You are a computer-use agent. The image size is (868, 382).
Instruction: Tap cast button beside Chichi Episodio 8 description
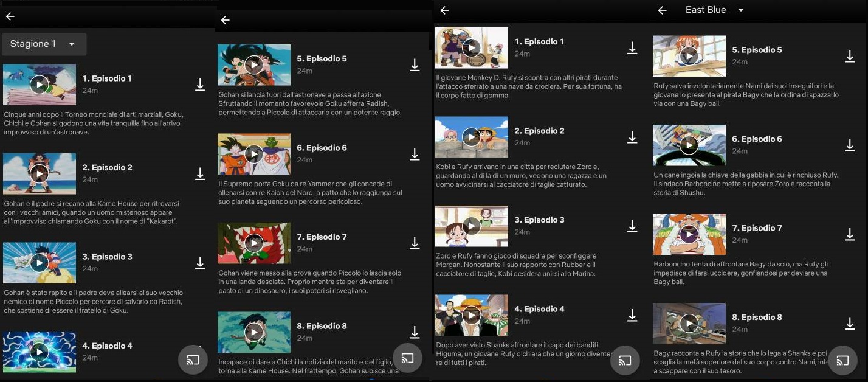tap(407, 358)
